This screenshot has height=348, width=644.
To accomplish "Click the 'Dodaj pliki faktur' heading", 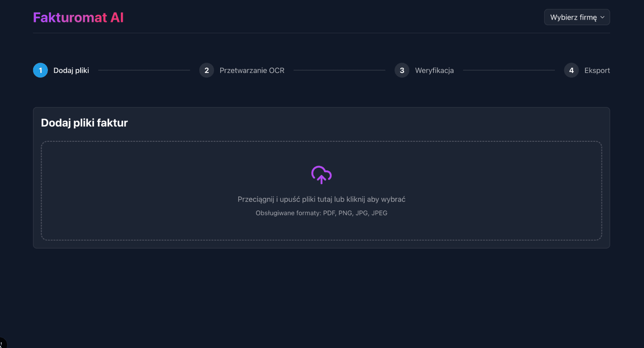I will click(84, 123).
